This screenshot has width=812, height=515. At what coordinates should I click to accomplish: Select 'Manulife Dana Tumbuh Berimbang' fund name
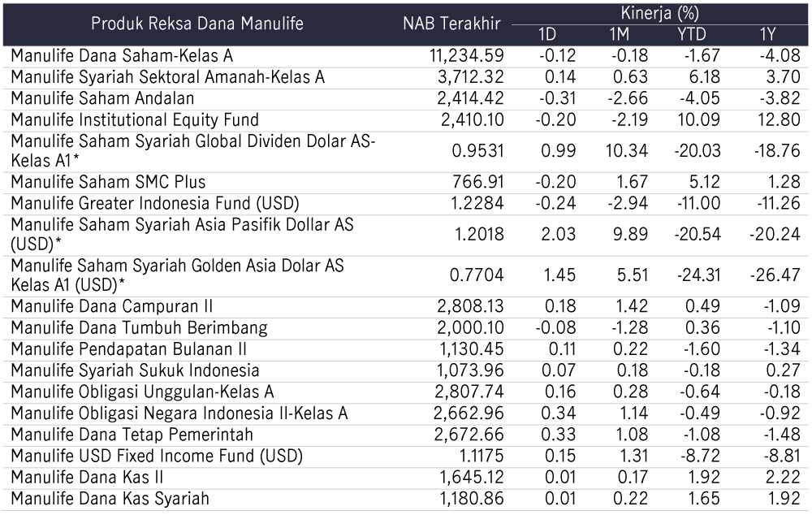coord(139,328)
